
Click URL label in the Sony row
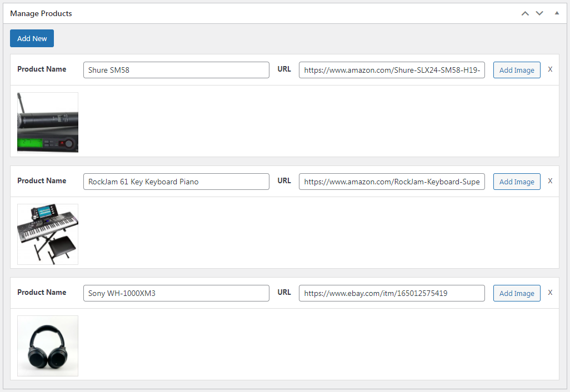coord(284,292)
